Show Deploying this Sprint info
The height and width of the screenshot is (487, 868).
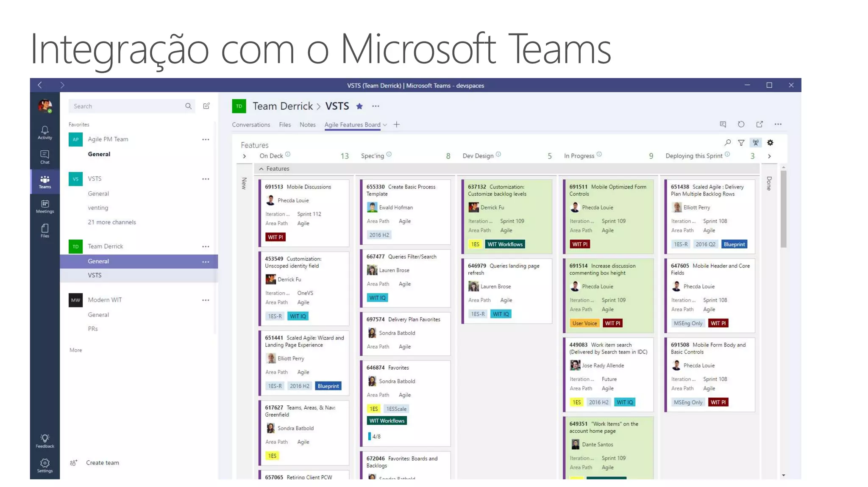click(727, 155)
